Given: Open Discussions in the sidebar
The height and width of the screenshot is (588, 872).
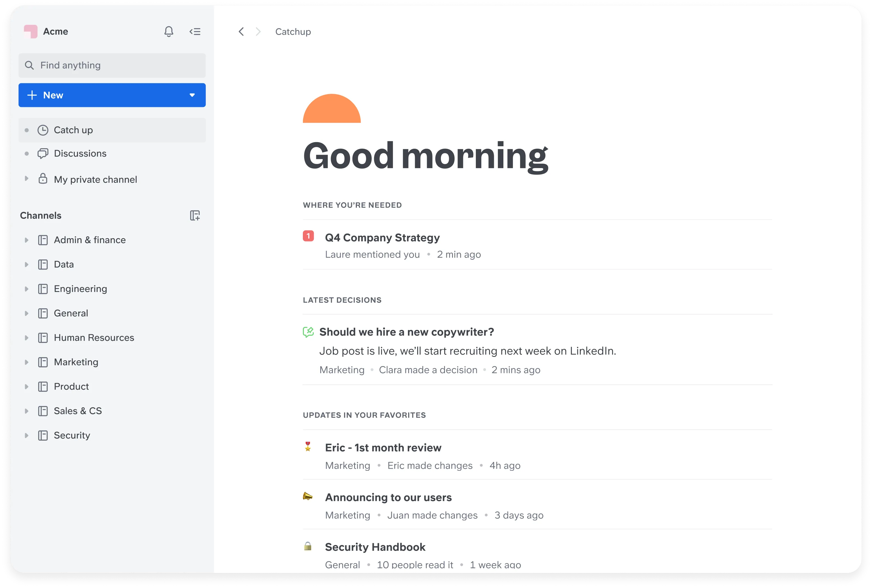Looking at the screenshot, I should click(80, 153).
